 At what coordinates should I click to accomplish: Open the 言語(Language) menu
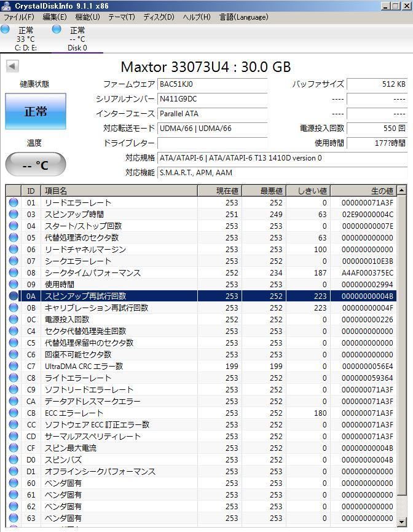tap(244, 17)
